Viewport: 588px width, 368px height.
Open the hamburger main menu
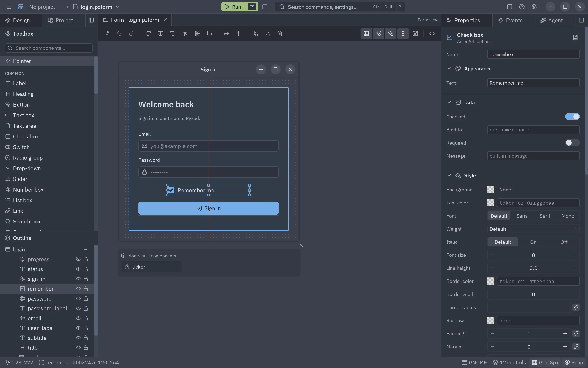[9, 7]
